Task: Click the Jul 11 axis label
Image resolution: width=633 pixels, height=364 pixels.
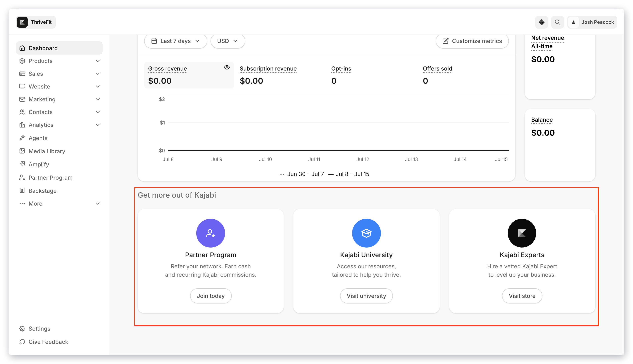Action: coord(314,159)
